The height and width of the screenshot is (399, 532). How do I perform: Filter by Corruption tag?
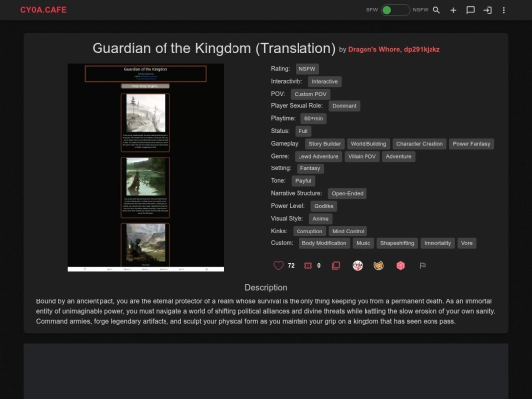[309, 232]
